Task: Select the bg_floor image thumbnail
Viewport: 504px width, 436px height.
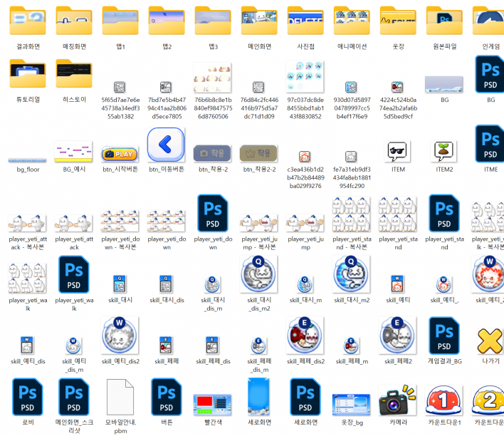Action: tap(27, 160)
